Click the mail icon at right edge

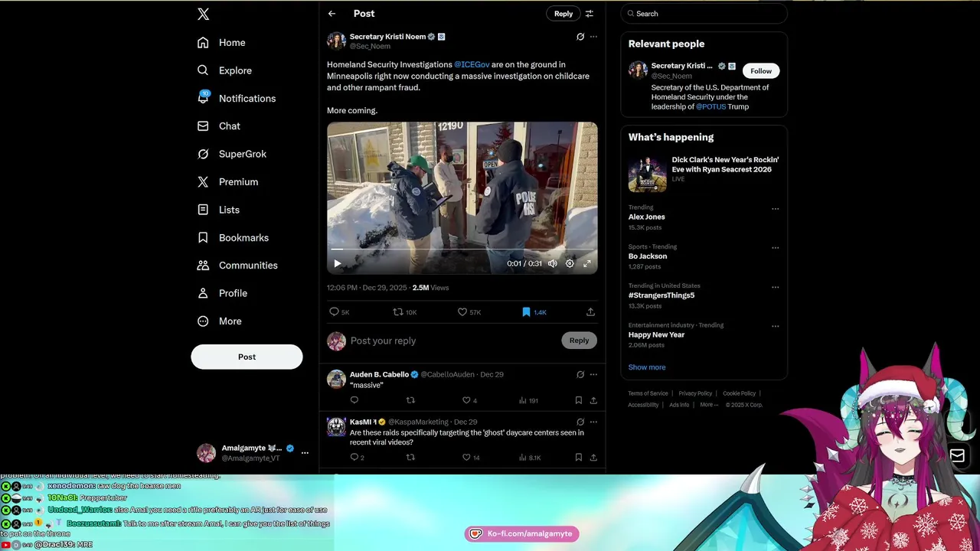pyautogui.click(x=957, y=456)
